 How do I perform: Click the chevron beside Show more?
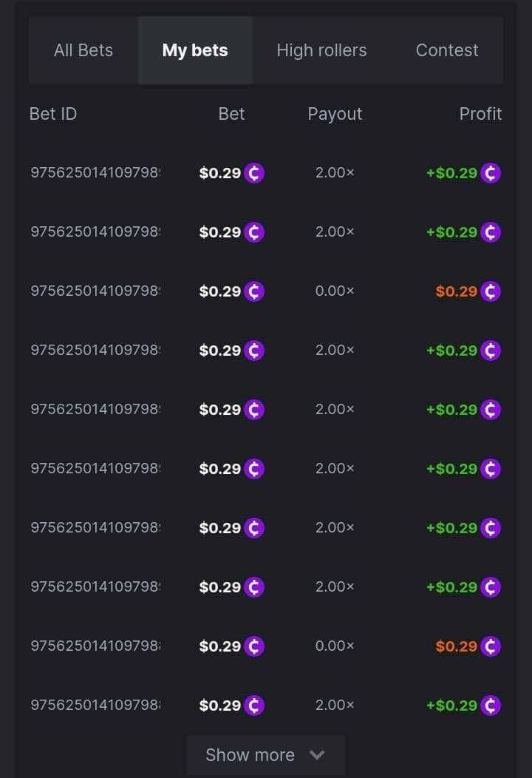(x=317, y=755)
